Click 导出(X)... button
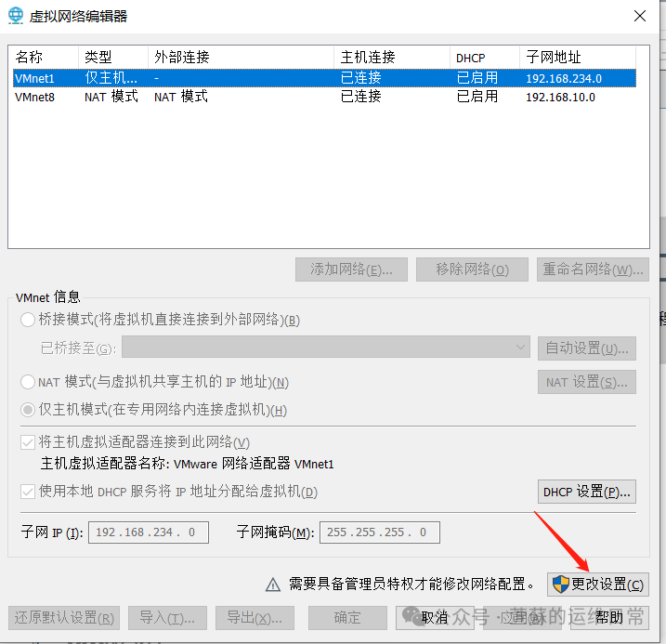The height and width of the screenshot is (644, 666). (x=255, y=618)
